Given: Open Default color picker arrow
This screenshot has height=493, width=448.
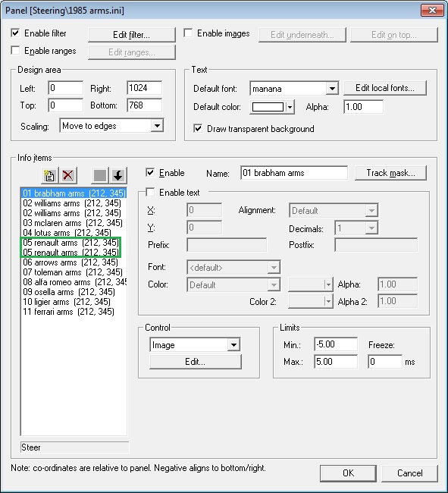Looking at the screenshot, I should [x=290, y=107].
